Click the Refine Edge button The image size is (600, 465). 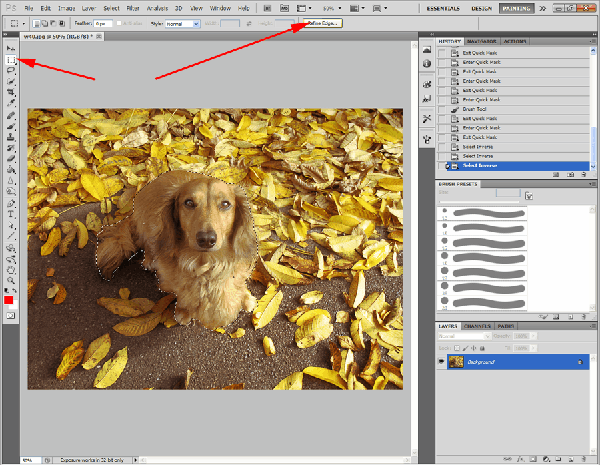pos(321,22)
